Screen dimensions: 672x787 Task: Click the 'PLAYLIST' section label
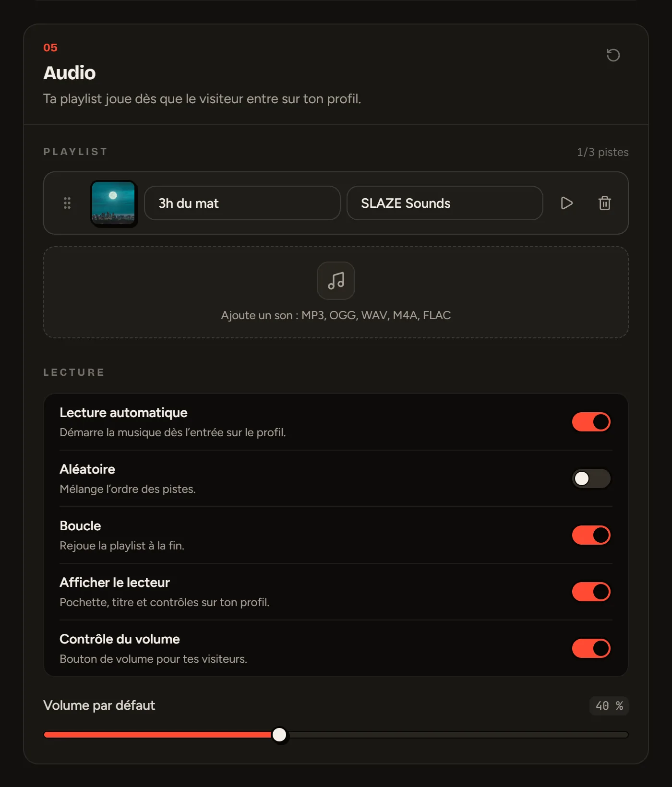(75, 152)
